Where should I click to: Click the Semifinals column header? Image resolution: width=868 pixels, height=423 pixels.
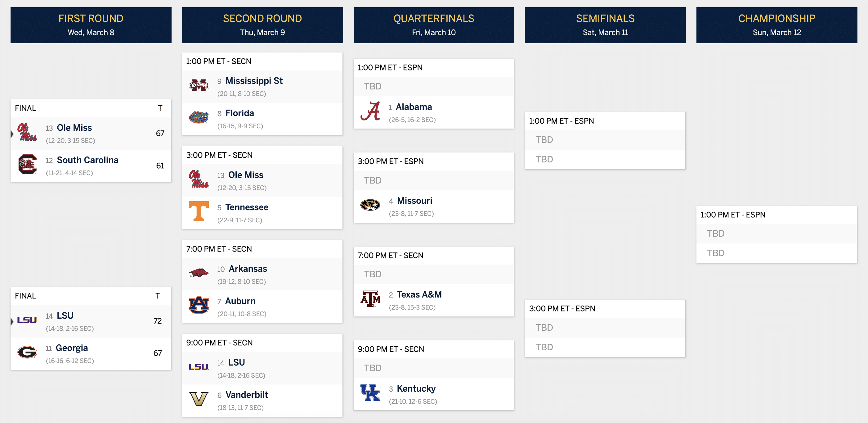point(605,25)
